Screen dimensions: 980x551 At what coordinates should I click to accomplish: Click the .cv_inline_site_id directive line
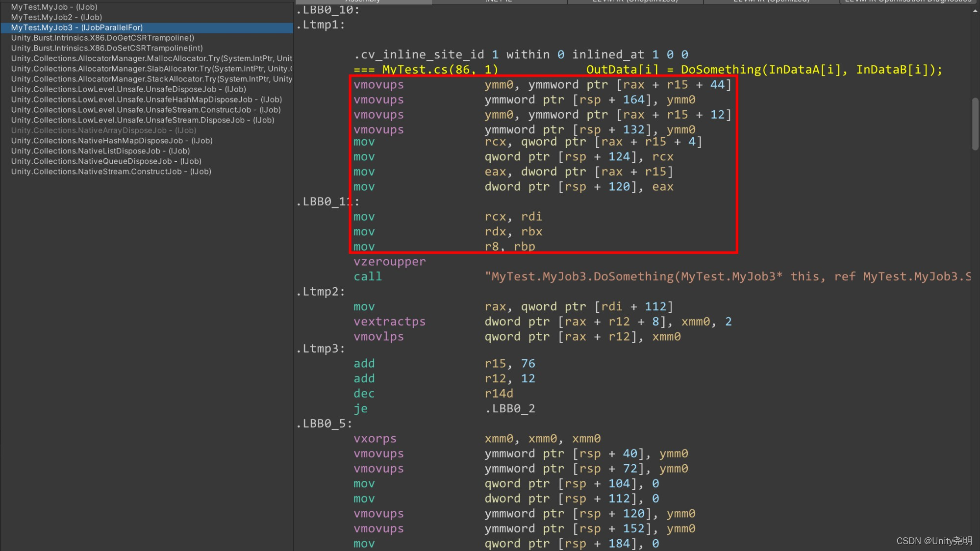tap(521, 54)
